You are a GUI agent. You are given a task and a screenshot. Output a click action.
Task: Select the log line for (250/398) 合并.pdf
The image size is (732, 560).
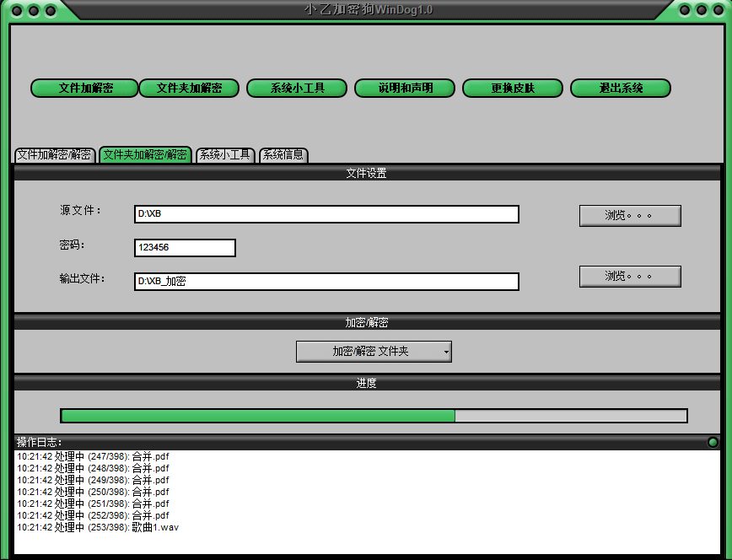93,492
